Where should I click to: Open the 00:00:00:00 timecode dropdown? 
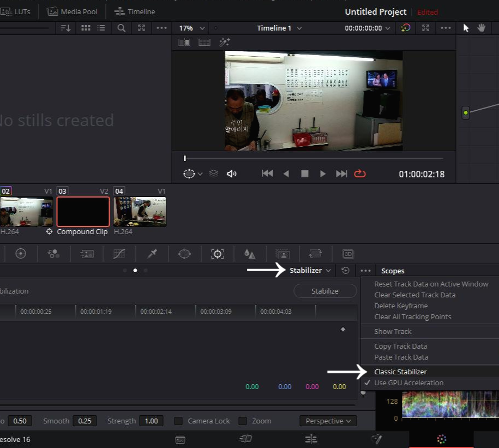(367, 28)
